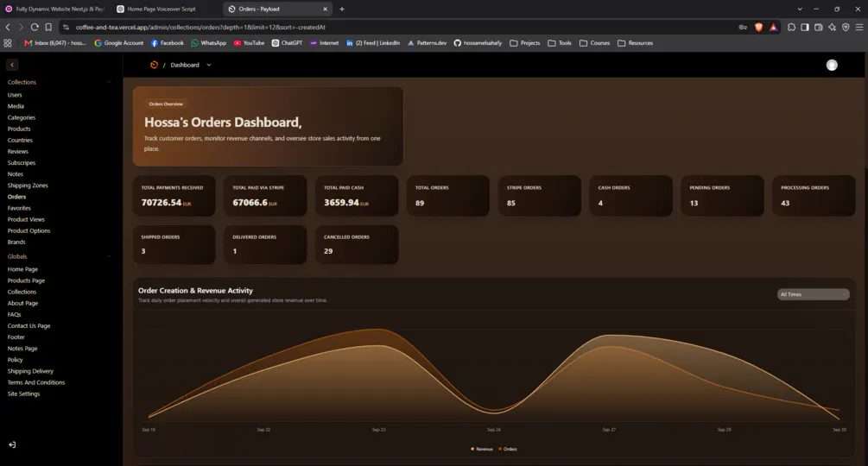This screenshot has width=868, height=466.
Task: Open the bookmarks apps grid icon
Action: coord(8,43)
